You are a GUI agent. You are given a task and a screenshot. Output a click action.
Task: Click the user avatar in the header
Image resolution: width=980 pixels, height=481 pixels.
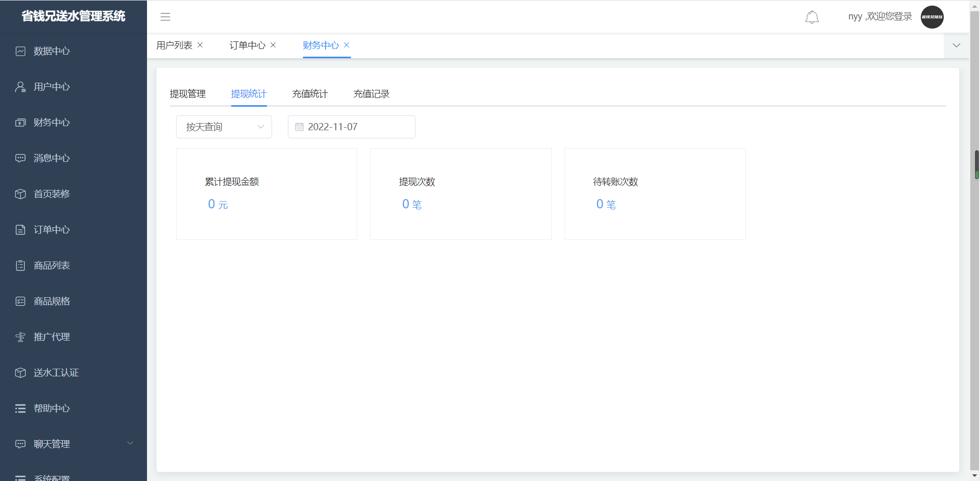(x=932, y=17)
